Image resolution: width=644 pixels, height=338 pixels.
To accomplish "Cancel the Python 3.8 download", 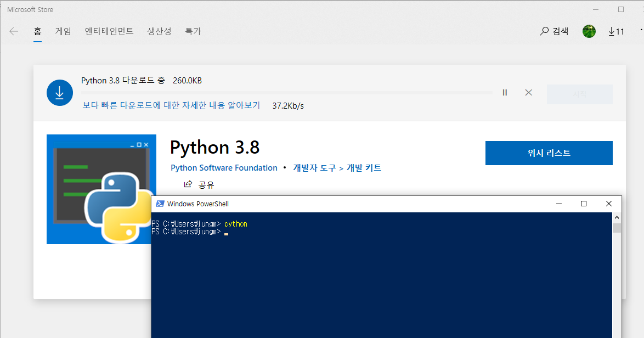I will (x=529, y=93).
